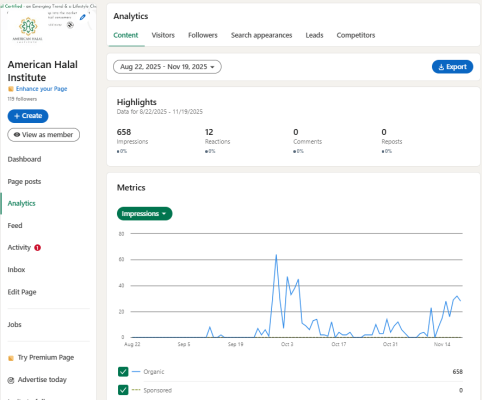Switch to the Visitors tab
The width and height of the screenshot is (482, 400).
pos(163,35)
